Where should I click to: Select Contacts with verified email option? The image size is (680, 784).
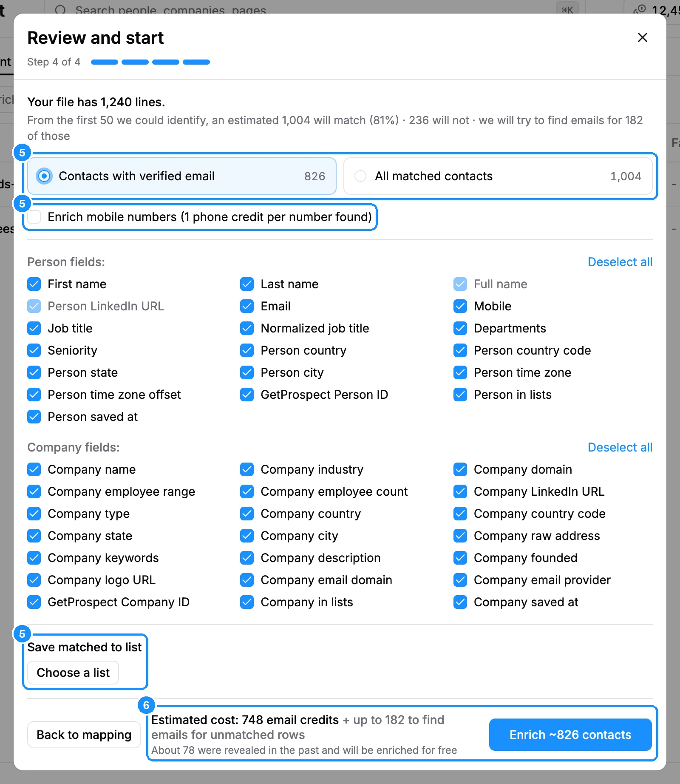182,176
